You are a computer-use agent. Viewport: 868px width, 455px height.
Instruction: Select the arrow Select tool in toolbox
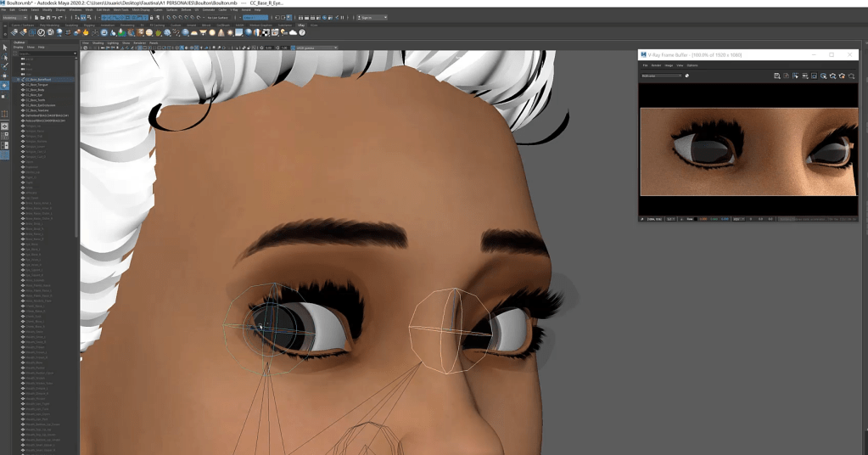point(5,48)
